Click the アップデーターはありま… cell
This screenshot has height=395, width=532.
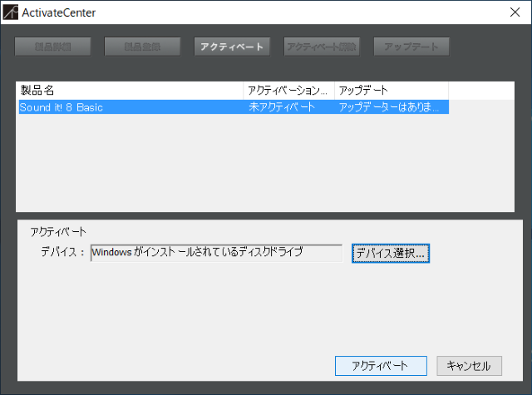392,107
